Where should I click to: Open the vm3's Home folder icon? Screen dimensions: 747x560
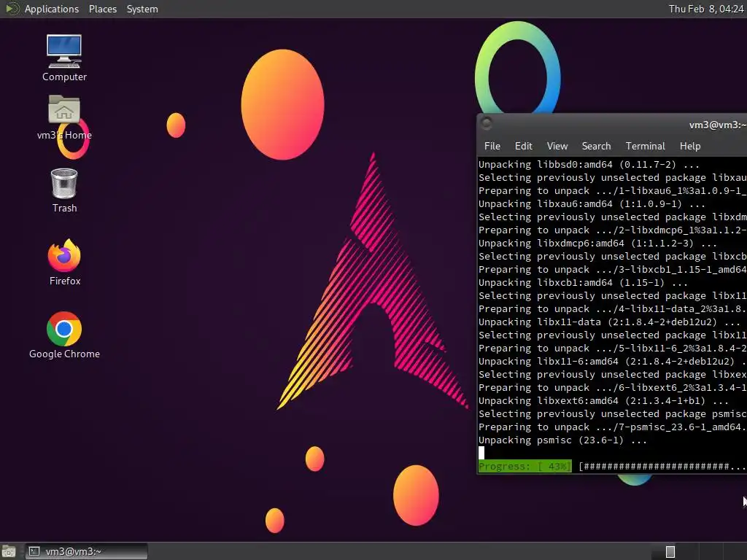pyautogui.click(x=64, y=117)
